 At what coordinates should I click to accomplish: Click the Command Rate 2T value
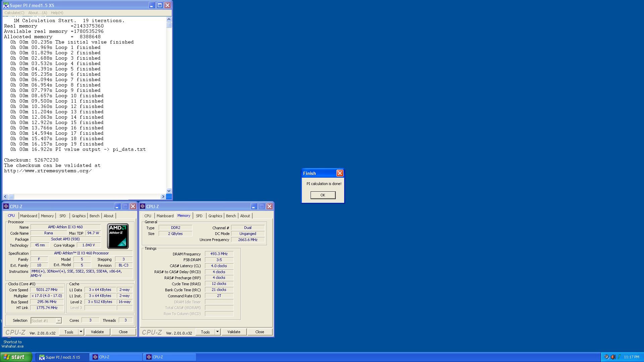coord(219,296)
